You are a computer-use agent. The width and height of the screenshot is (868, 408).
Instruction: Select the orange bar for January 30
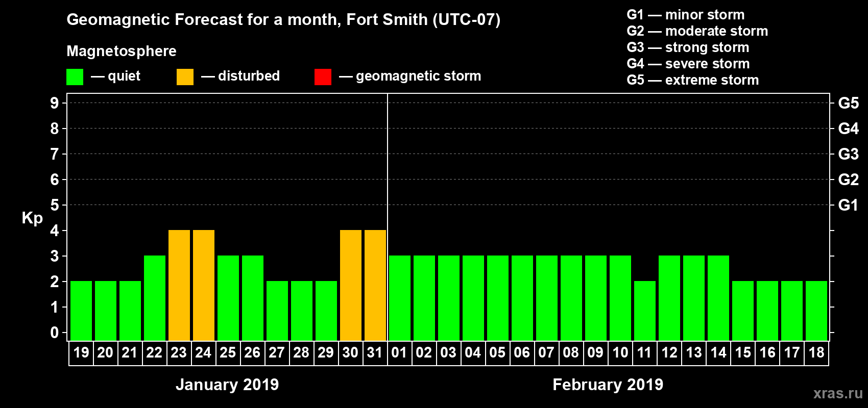pyautogui.click(x=351, y=285)
